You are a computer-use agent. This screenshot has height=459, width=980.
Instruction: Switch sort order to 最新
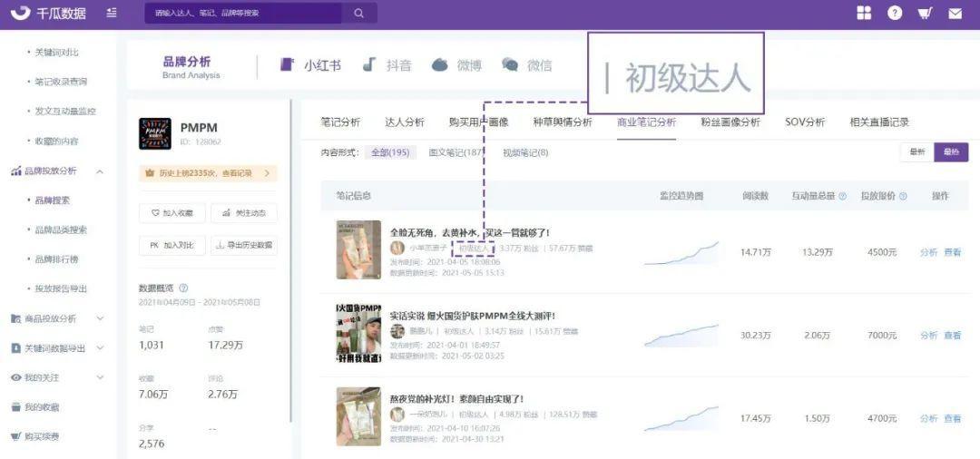[916, 152]
